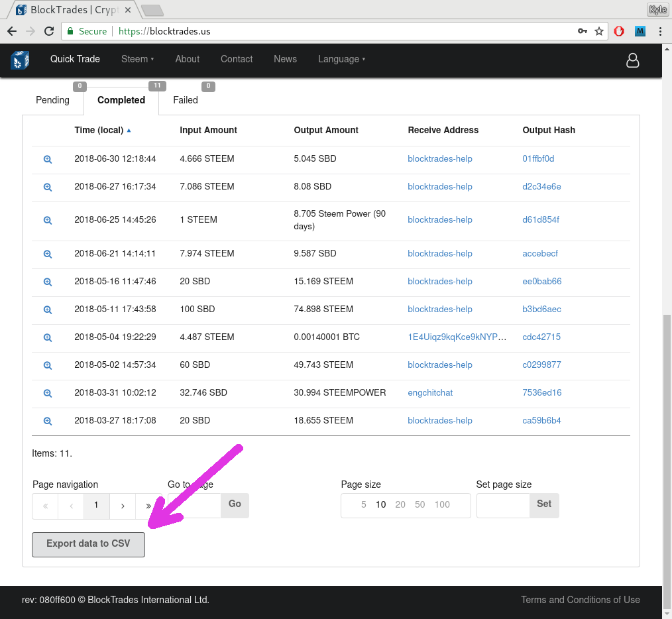Open the Chrome three-dot menu
The image size is (672, 619).
(660, 31)
